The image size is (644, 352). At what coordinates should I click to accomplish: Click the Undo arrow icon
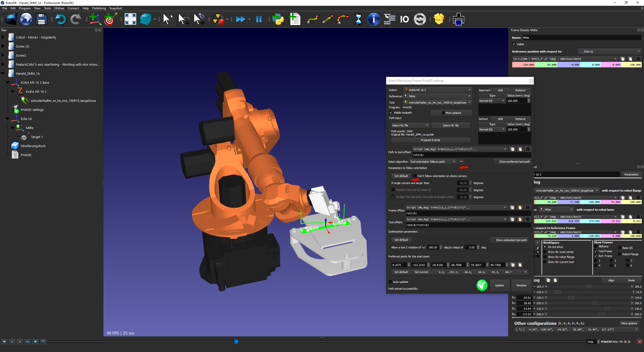click(61, 19)
